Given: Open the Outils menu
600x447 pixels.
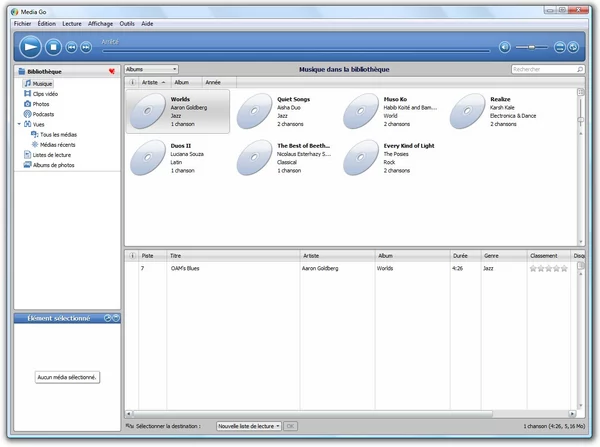Looking at the screenshot, I should (x=127, y=24).
